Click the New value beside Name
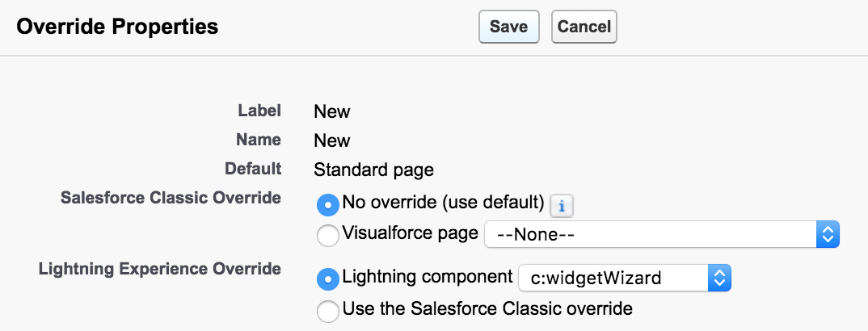The image size is (868, 331). pos(332,140)
